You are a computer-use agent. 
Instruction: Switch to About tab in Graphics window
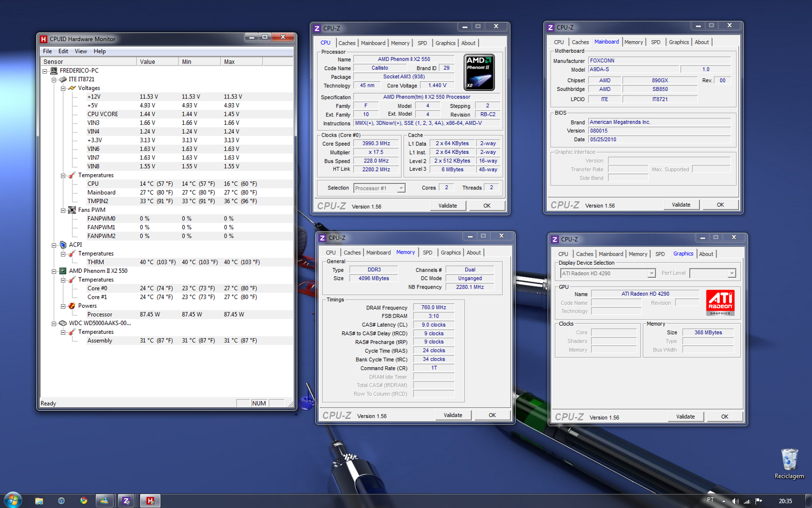[x=706, y=254]
